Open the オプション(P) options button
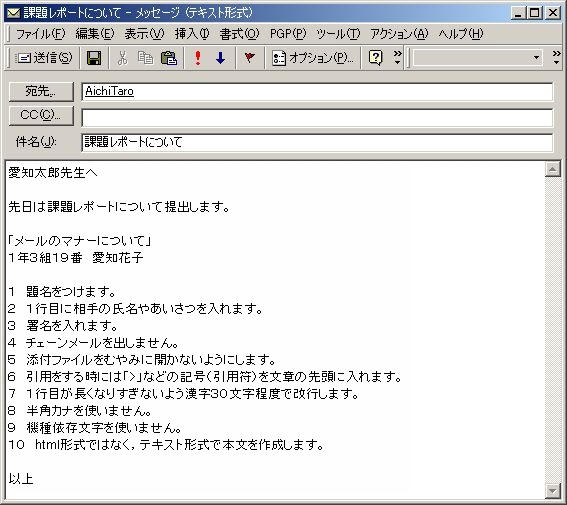This screenshot has width=567, height=505. pos(313,58)
